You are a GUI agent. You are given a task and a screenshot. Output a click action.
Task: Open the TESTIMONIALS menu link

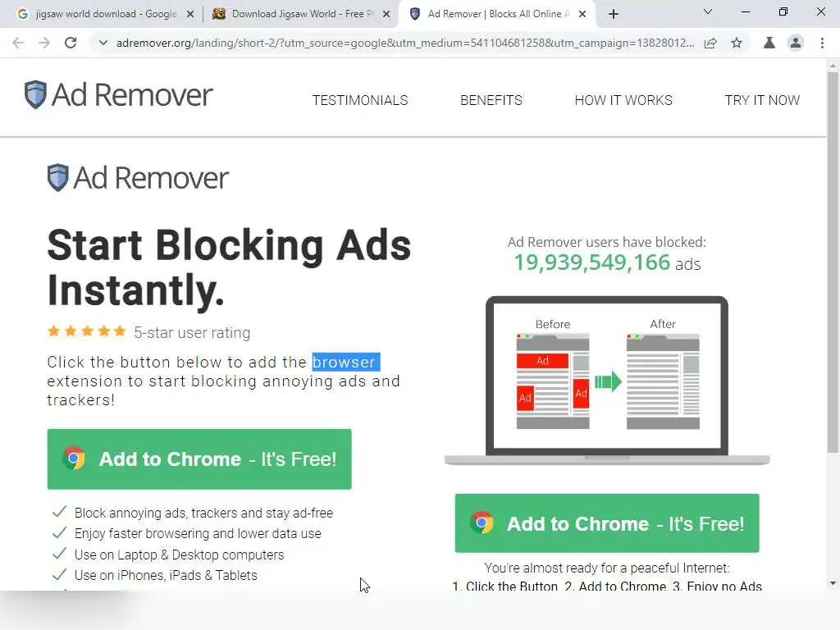(x=360, y=100)
